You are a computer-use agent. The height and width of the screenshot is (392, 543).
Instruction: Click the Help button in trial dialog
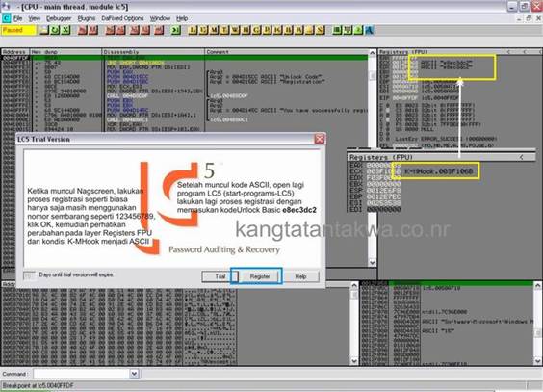click(300, 276)
